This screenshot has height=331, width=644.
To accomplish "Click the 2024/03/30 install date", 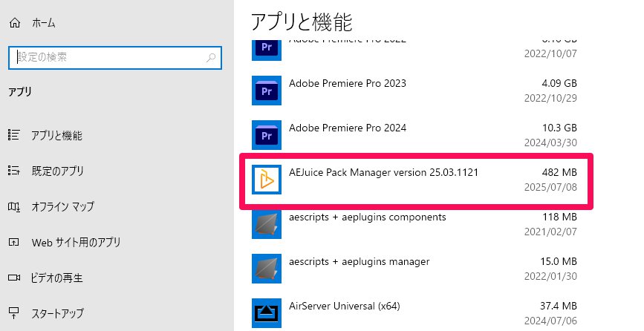I will click(550, 142).
